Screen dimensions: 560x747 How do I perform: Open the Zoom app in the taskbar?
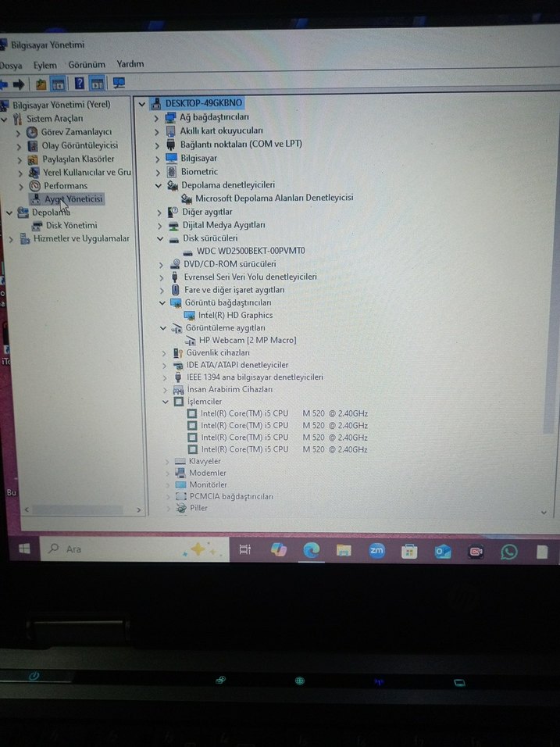pos(376,551)
